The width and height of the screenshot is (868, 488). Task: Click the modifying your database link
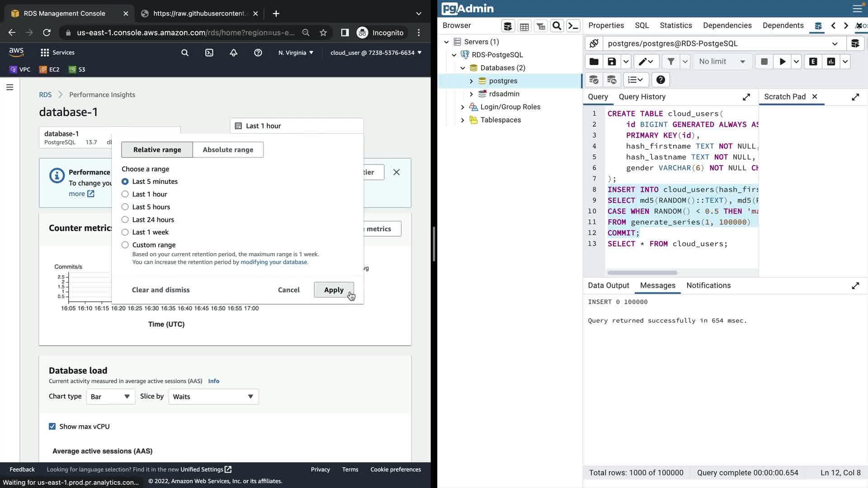[x=274, y=262]
